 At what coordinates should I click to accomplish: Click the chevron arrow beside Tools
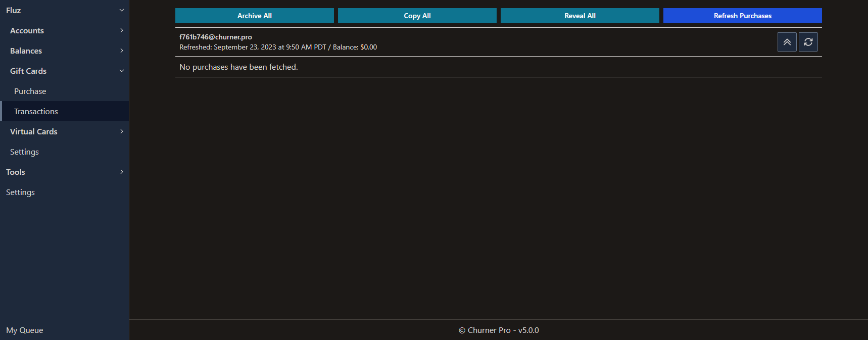coord(121,172)
